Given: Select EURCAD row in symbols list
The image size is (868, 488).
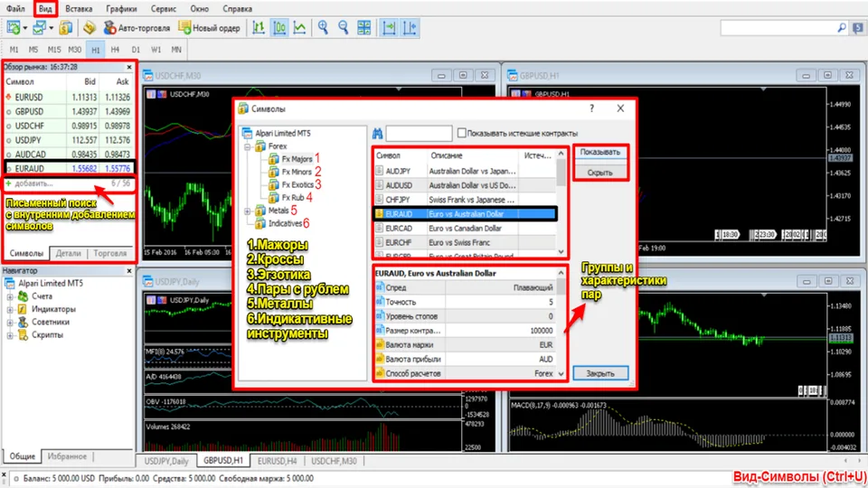Looking at the screenshot, I should (x=465, y=228).
